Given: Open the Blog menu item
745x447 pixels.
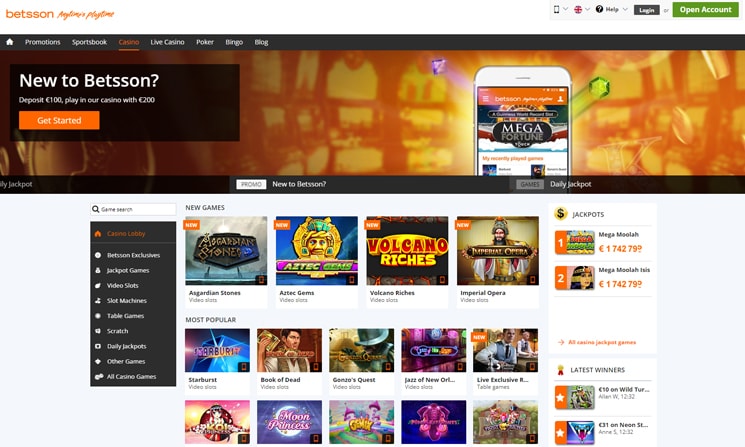Looking at the screenshot, I should coord(261,42).
